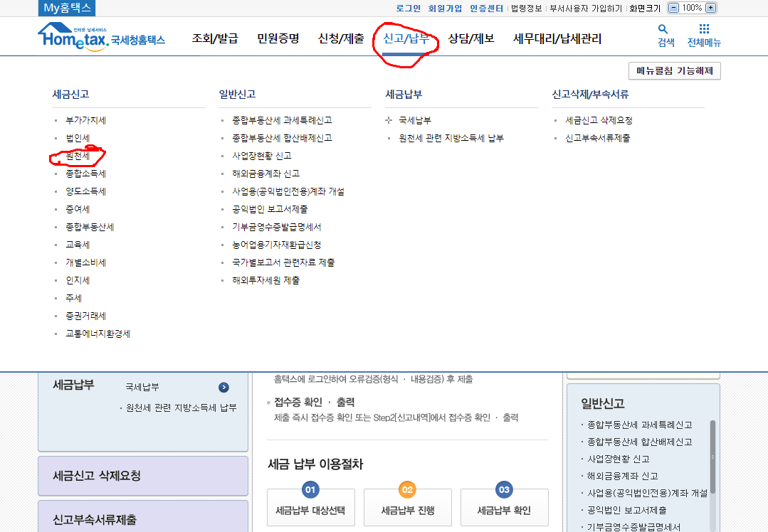The height and width of the screenshot is (532, 768).
Task: Open the 신청/제출 menu
Action: click(341, 38)
